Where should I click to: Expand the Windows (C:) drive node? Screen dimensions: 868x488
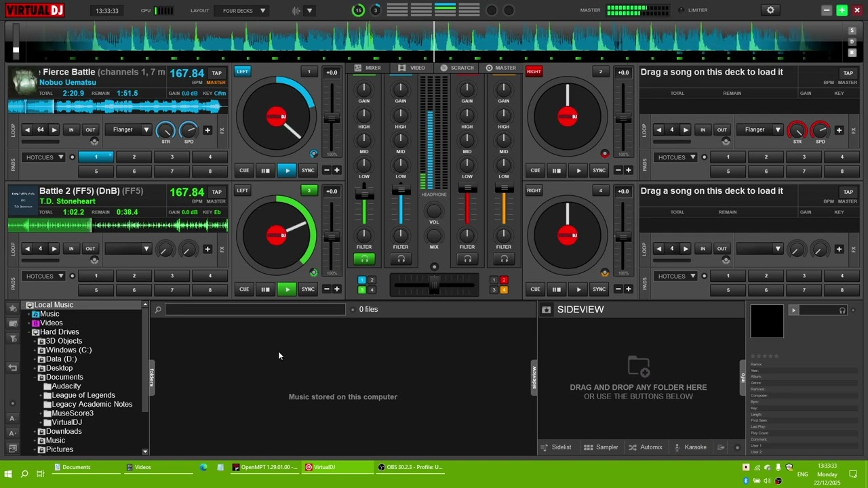(x=35, y=350)
